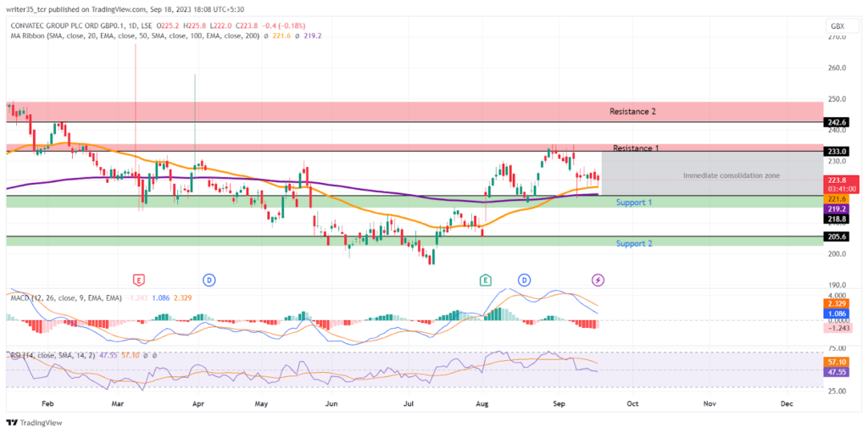Click the Support 2 label
The image size is (868, 433).
pyautogui.click(x=634, y=244)
